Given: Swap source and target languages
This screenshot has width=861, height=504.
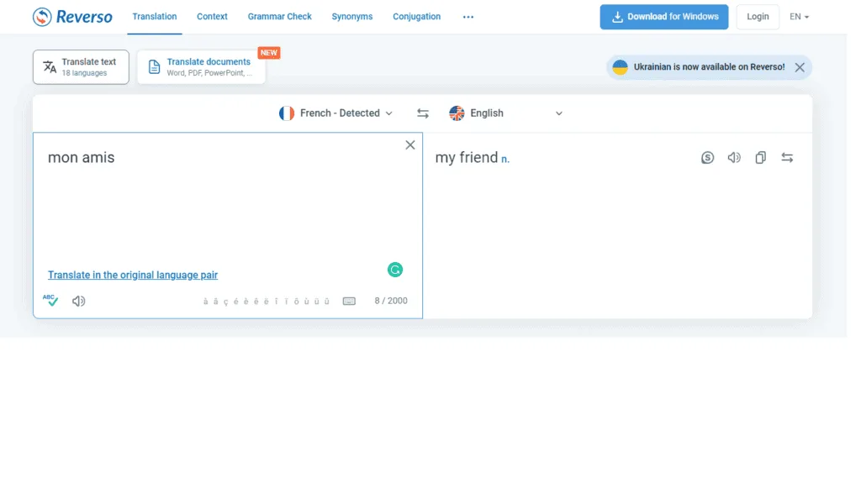Looking at the screenshot, I should [422, 113].
